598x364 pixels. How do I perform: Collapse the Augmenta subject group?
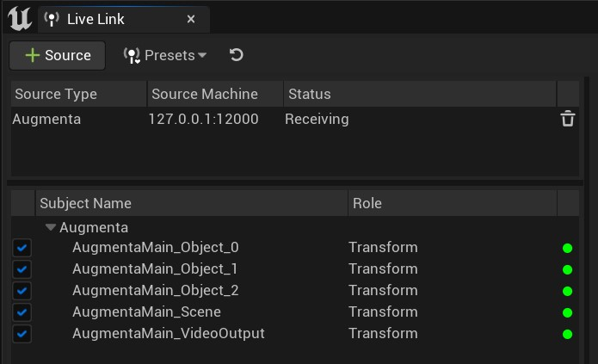51,227
